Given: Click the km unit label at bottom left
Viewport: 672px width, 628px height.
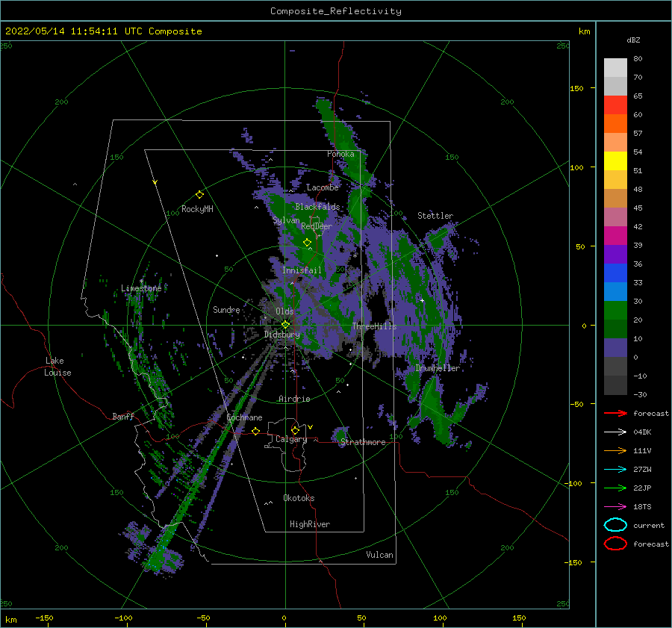Looking at the screenshot, I should click(x=11, y=620).
